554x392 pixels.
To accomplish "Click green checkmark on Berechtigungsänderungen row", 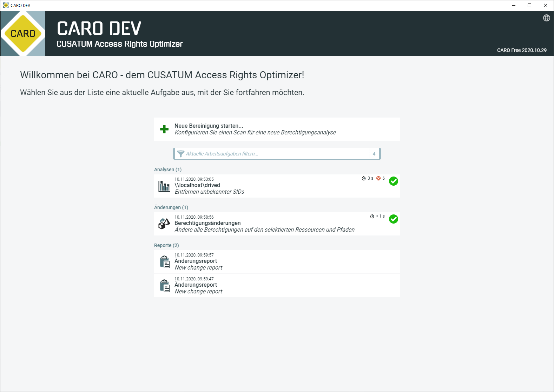I will point(394,219).
